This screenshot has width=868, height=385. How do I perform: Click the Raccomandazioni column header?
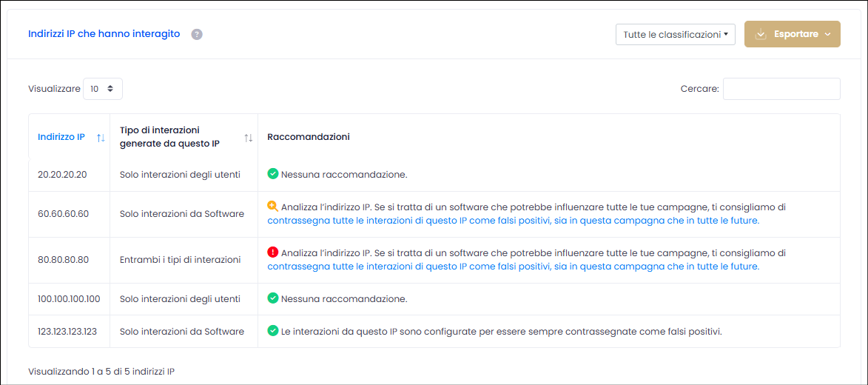point(309,138)
